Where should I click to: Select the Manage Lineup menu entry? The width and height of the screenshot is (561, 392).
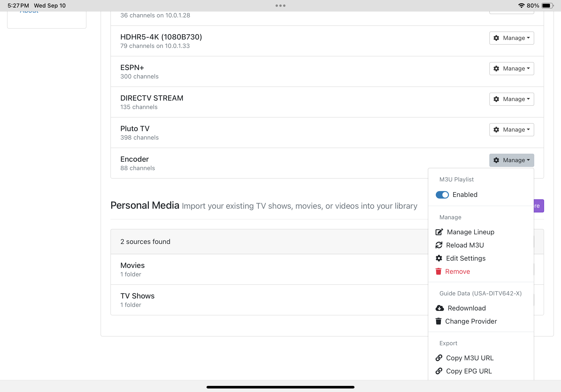coord(470,232)
